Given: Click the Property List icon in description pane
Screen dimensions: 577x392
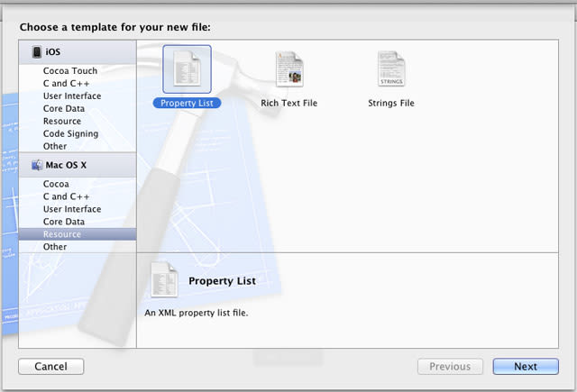Looking at the screenshot, I should 164,279.
